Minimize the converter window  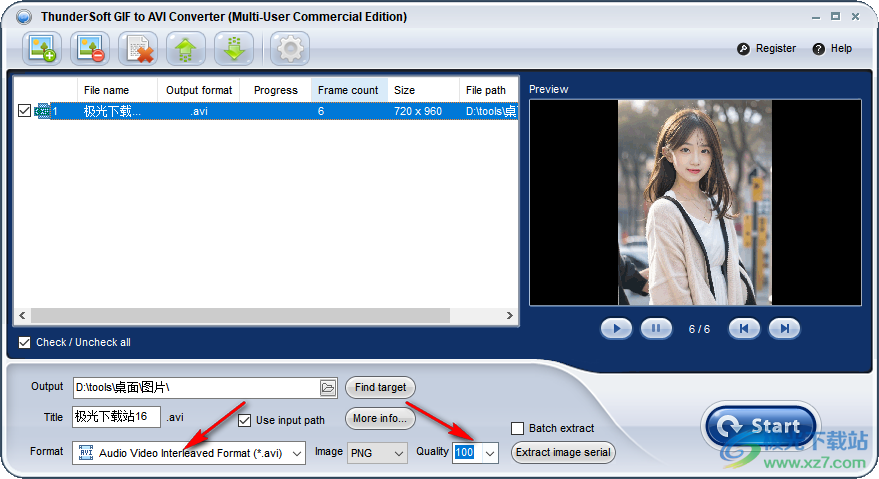pos(816,17)
